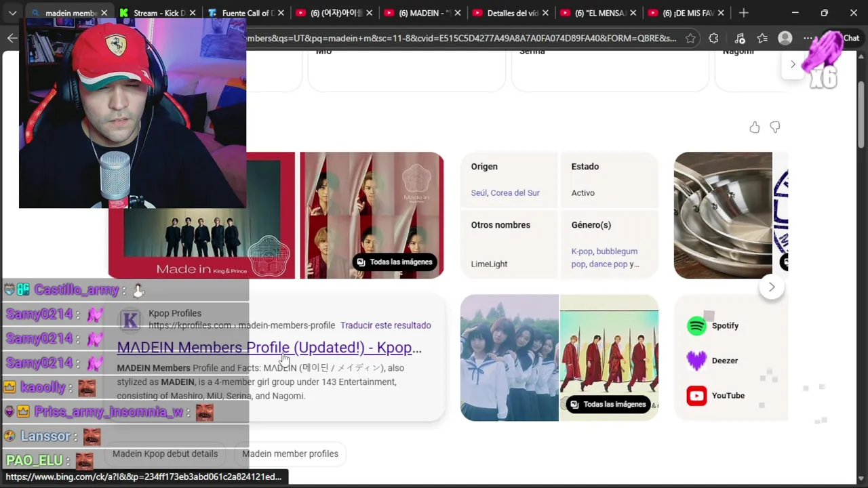The height and width of the screenshot is (488, 868).
Task: Click the Spotify logo icon
Action: point(696,326)
